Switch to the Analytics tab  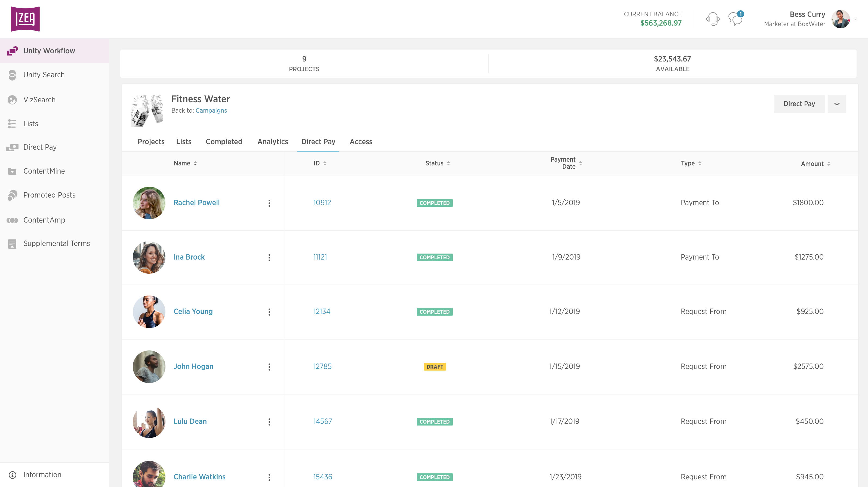(273, 142)
